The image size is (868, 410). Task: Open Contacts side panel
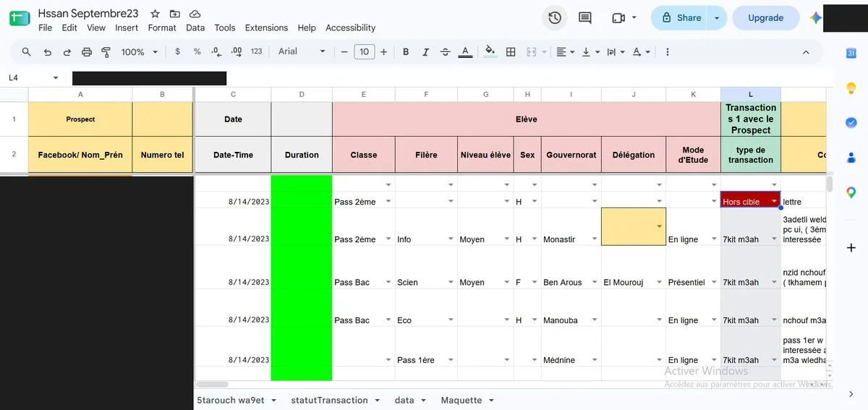851,157
